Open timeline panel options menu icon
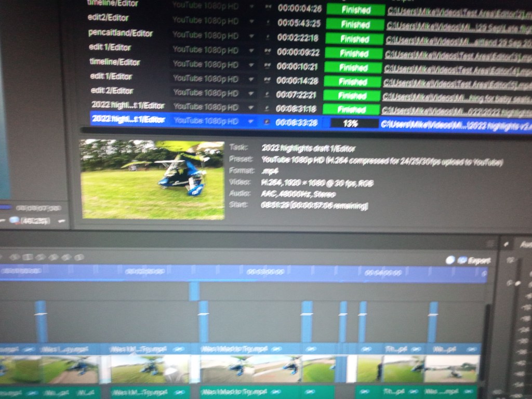The image size is (532, 399). tap(489, 243)
